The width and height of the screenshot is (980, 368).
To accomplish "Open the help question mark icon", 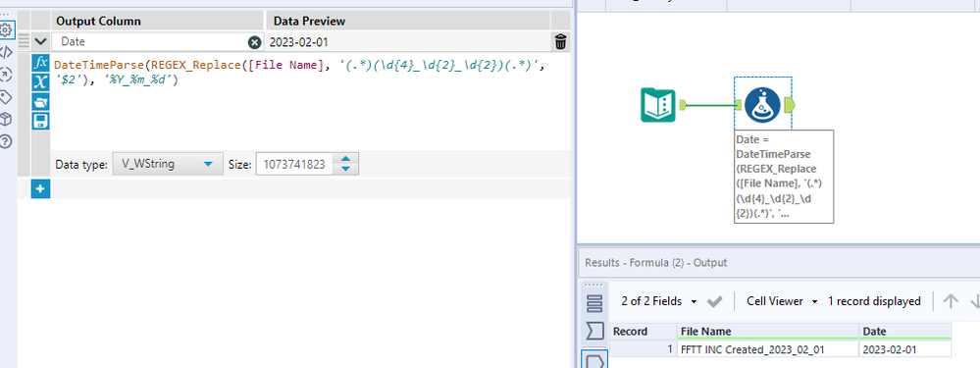I will (x=6, y=141).
